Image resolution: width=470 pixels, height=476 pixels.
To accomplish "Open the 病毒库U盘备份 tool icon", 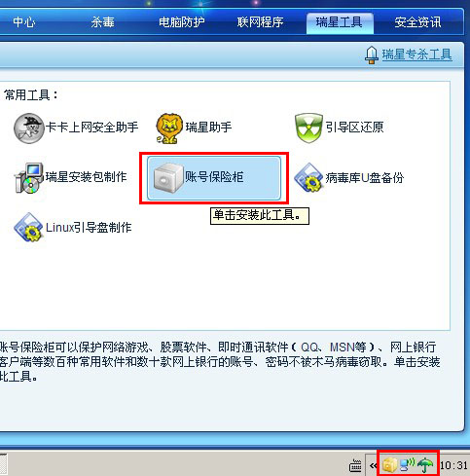I will pyautogui.click(x=308, y=178).
